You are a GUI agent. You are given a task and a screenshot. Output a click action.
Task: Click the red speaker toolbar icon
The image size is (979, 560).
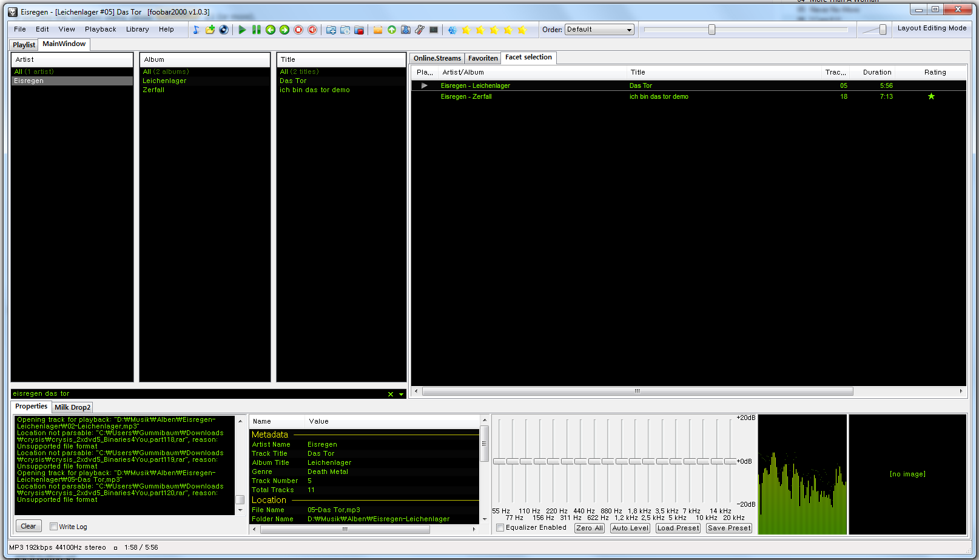(x=312, y=30)
